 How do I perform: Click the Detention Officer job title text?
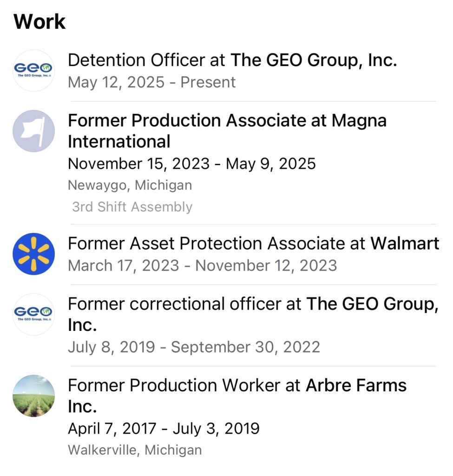(x=136, y=60)
